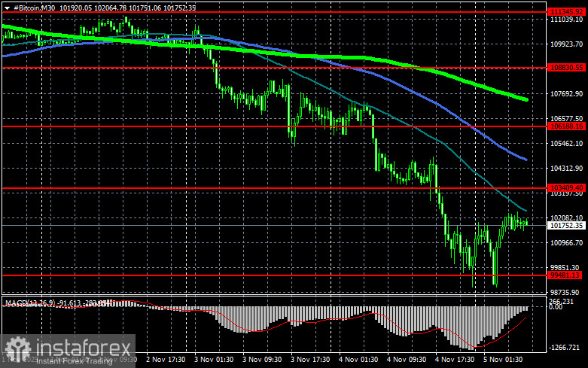The height and width of the screenshot is (368, 588).
Task: Click the 3 Nov 01:30 time label
Action: point(214,360)
